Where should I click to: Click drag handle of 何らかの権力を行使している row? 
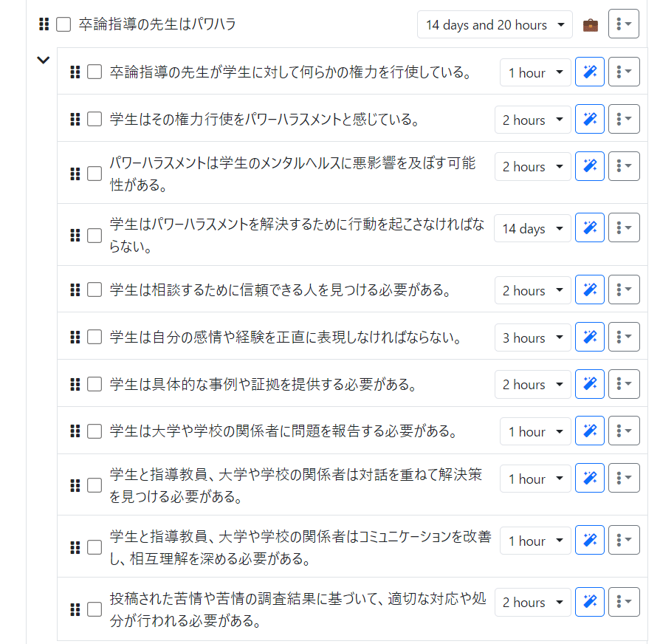pyautogui.click(x=75, y=72)
